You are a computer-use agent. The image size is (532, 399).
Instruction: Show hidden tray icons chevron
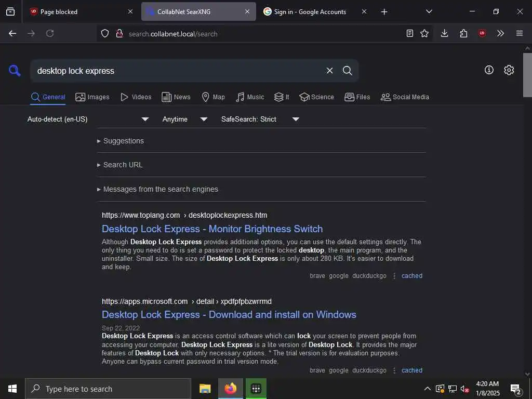tap(428, 389)
